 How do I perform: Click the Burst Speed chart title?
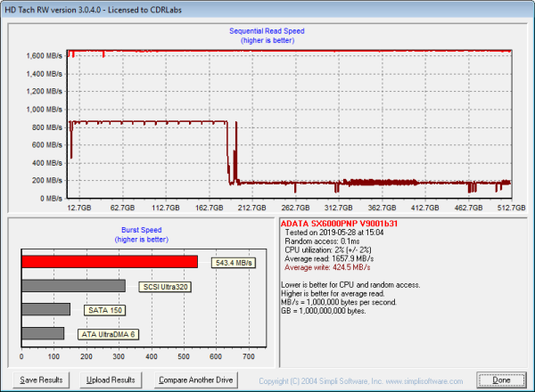pos(141,230)
